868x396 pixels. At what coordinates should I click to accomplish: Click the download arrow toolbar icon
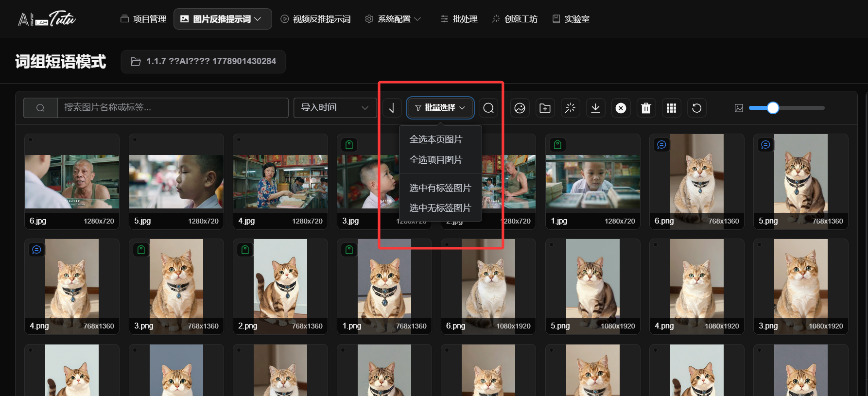pos(595,108)
